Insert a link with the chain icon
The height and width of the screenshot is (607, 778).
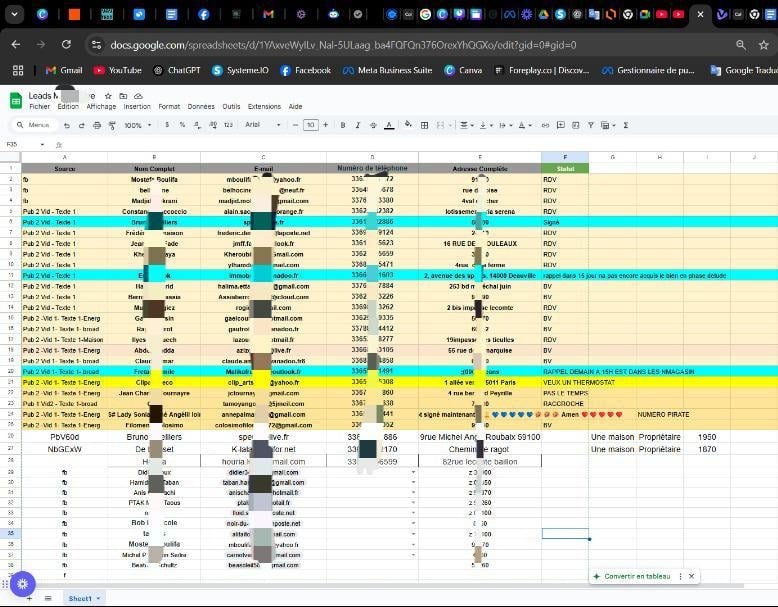pos(545,125)
